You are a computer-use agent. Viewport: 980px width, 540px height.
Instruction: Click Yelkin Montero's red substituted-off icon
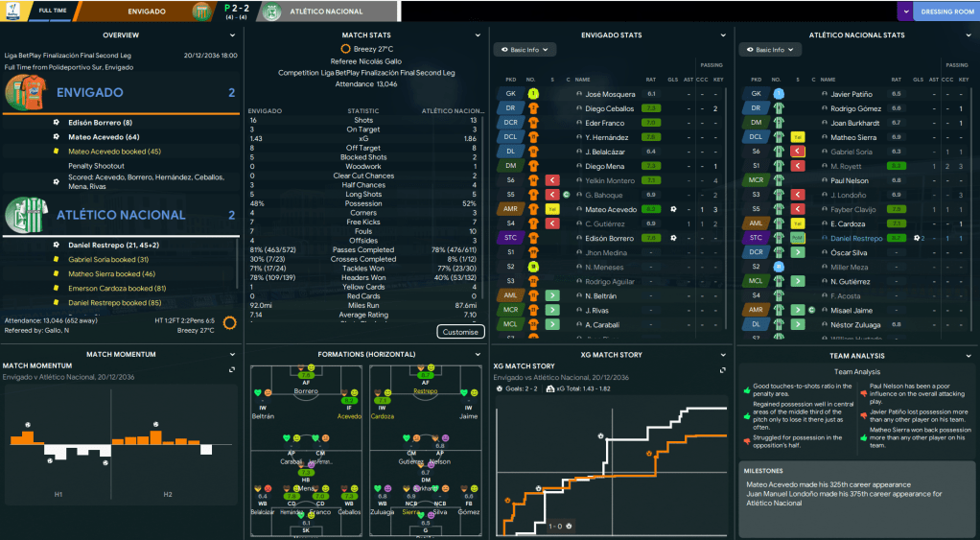552,180
